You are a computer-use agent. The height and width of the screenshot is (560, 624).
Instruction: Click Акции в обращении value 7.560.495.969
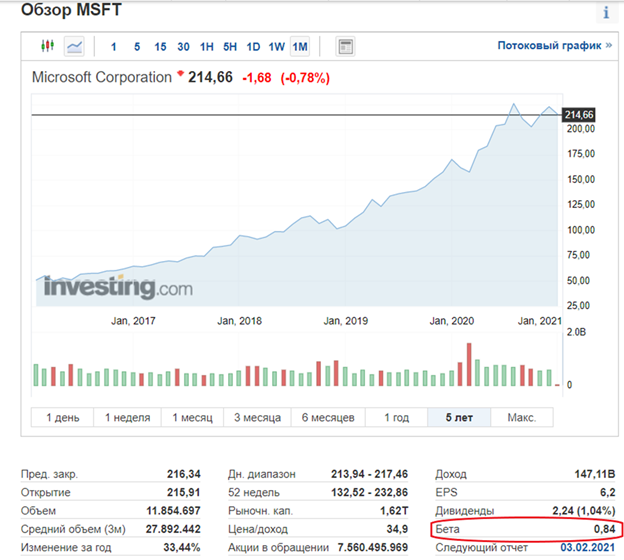tap(373, 547)
